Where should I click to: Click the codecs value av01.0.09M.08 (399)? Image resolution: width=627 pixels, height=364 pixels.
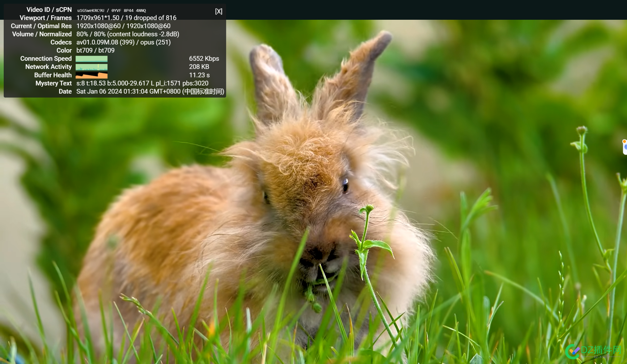click(x=105, y=42)
